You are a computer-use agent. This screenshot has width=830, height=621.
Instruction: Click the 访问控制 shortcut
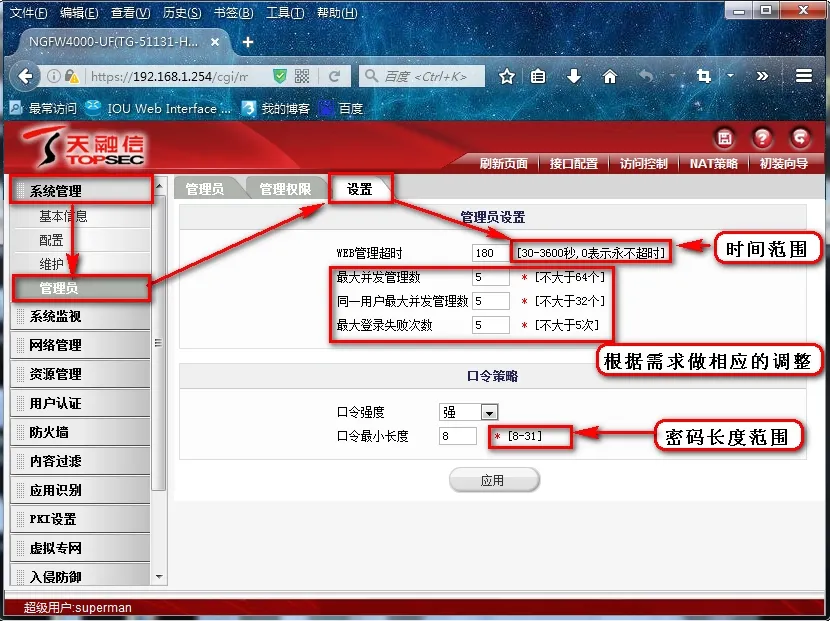point(643,164)
